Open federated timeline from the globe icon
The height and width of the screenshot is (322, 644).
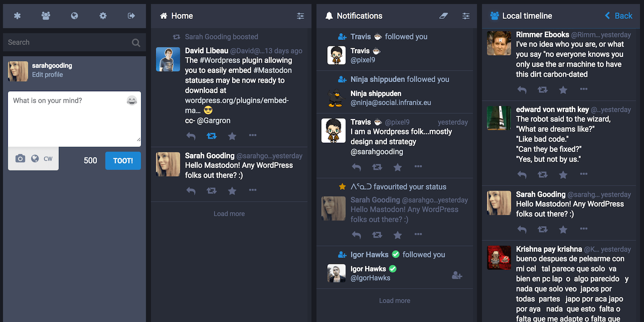coord(74,16)
